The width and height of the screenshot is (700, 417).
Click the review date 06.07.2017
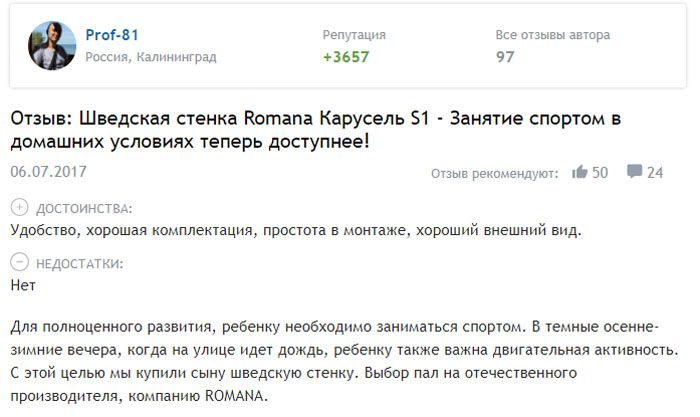48,171
